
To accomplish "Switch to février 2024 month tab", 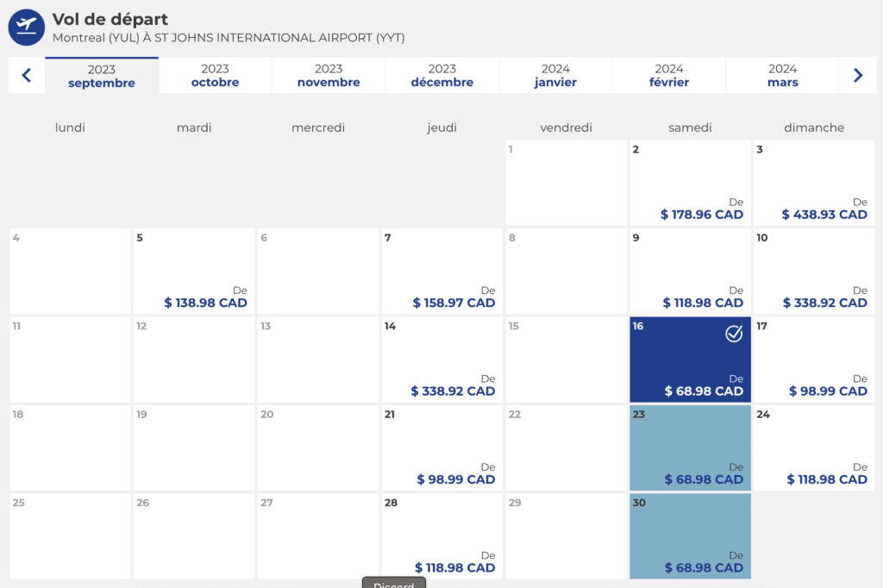I will (669, 76).
